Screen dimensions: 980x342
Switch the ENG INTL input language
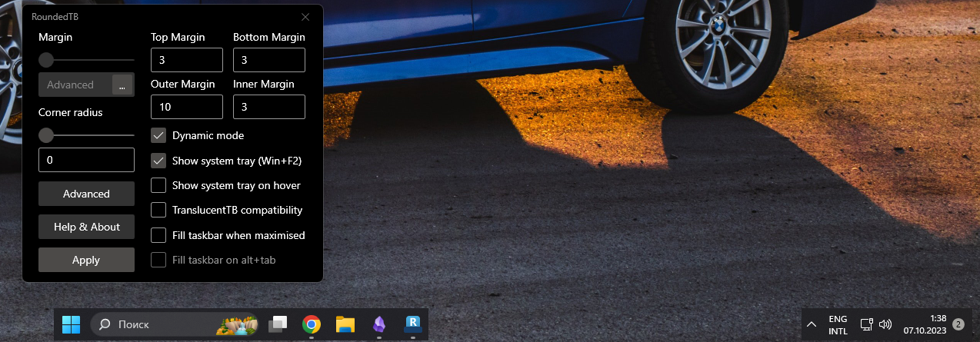coord(838,324)
